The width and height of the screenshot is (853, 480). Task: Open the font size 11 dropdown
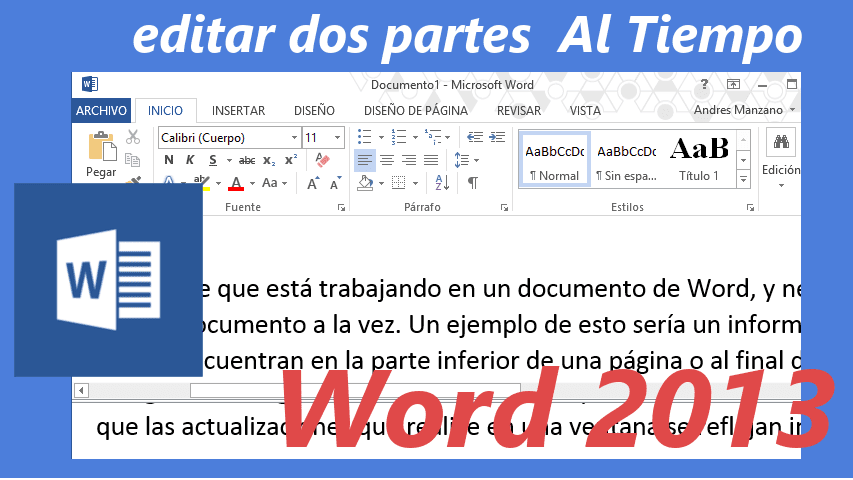coord(337,138)
